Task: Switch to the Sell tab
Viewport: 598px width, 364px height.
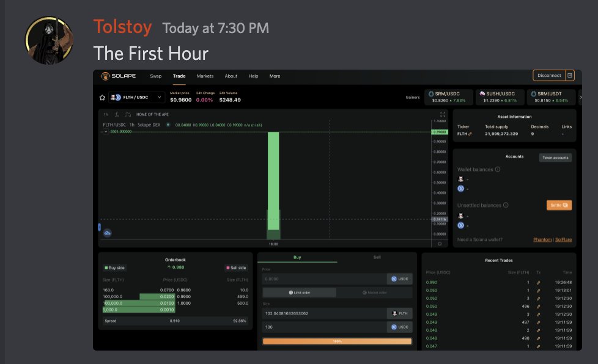Action: 377,257
